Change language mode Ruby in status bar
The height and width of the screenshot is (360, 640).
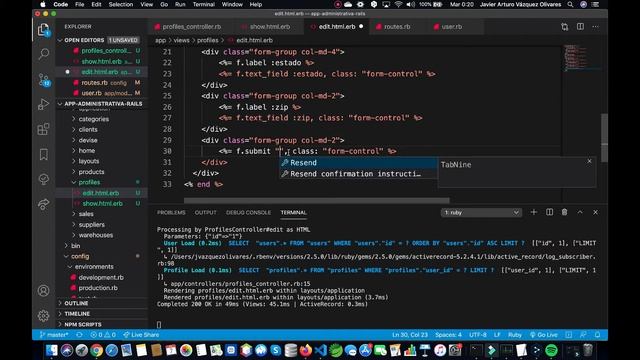[515, 335]
